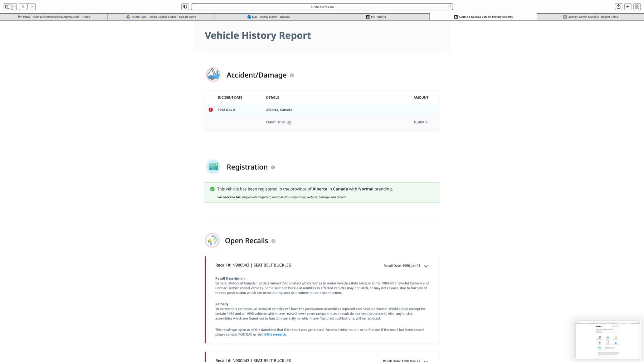Image resolution: width=644 pixels, height=362 pixels.
Task: Toggle the Safari sidebar
Action: [8, 6]
